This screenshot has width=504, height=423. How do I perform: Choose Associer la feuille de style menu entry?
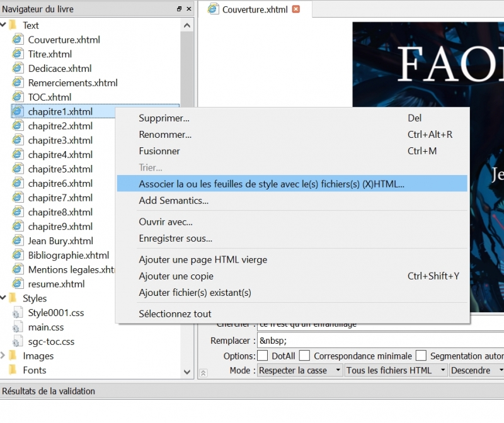pyautogui.click(x=272, y=184)
